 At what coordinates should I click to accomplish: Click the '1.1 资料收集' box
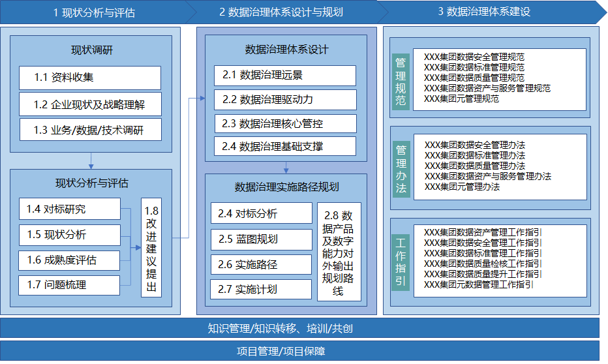[89, 78]
